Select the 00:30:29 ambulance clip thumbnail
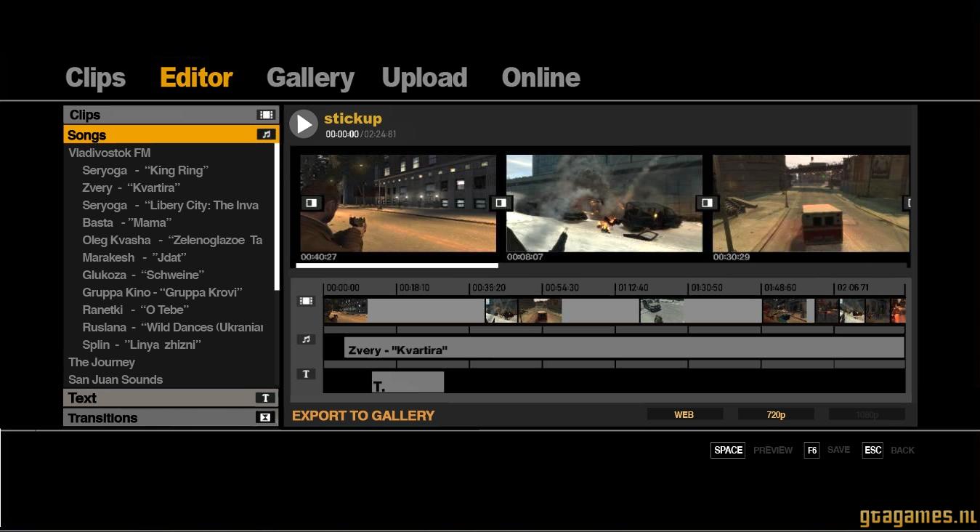This screenshot has height=532, width=980. pyautogui.click(x=811, y=203)
